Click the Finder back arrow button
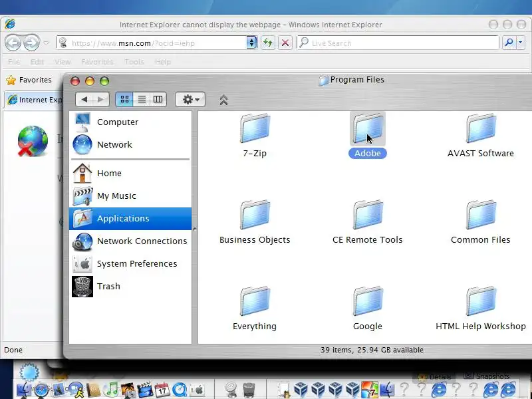The height and width of the screenshot is (399, 532). 84,99
